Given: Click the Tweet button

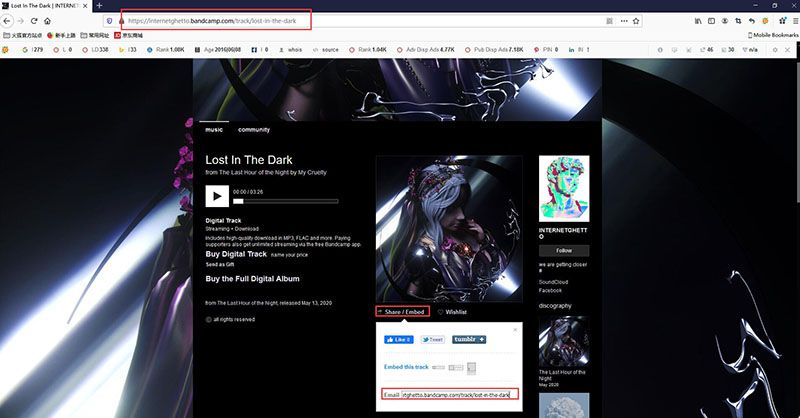Looking at the screenshot, I should coord(433,339).
